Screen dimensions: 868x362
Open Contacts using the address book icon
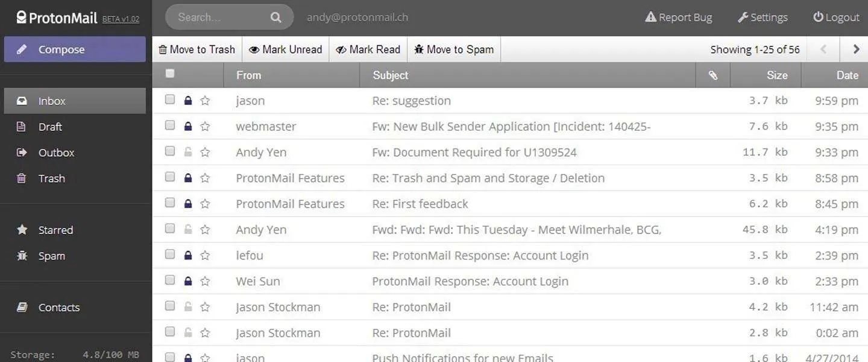coord(22,307)
